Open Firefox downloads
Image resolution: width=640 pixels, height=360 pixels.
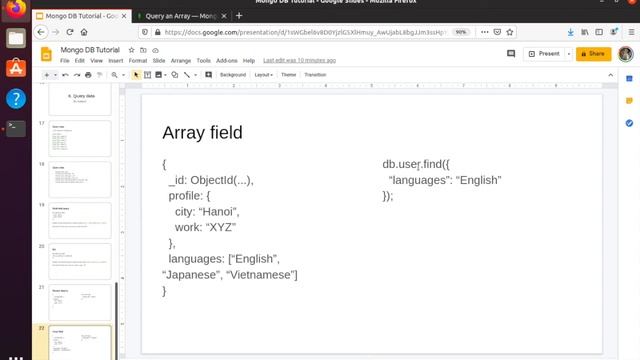(x=571, y=32)
